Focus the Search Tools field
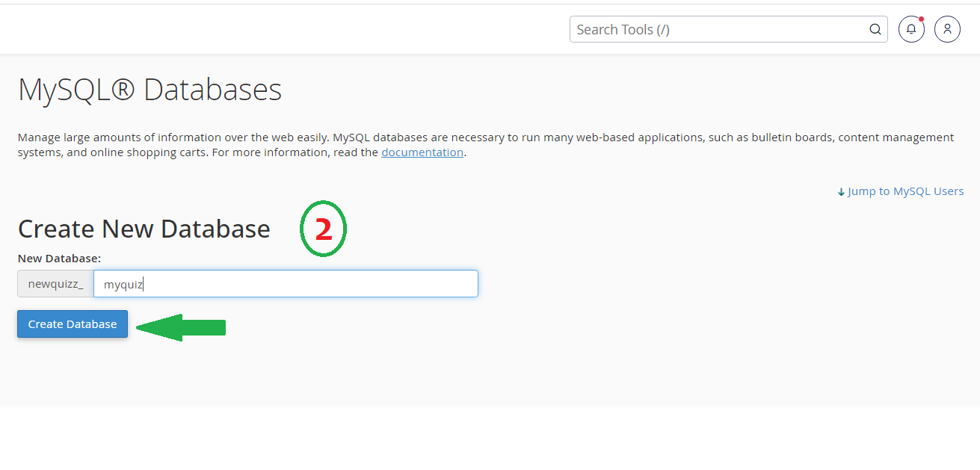 point(729,29)
